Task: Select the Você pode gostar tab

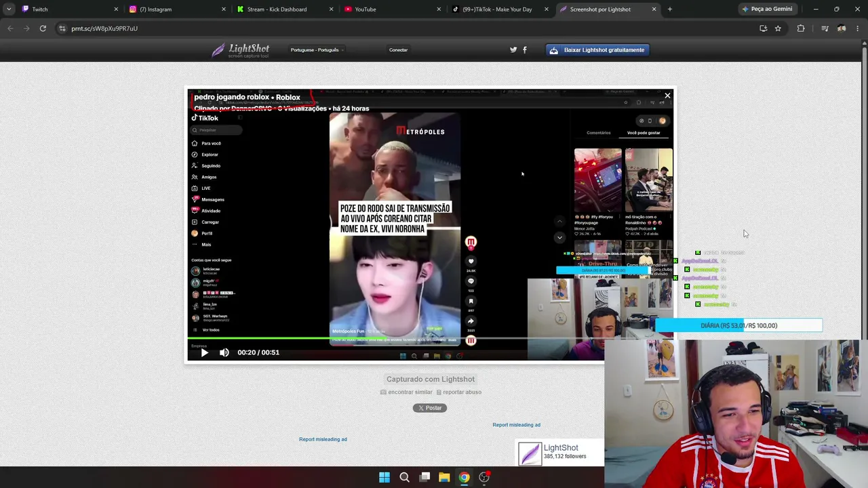Action: click(644, 133)
